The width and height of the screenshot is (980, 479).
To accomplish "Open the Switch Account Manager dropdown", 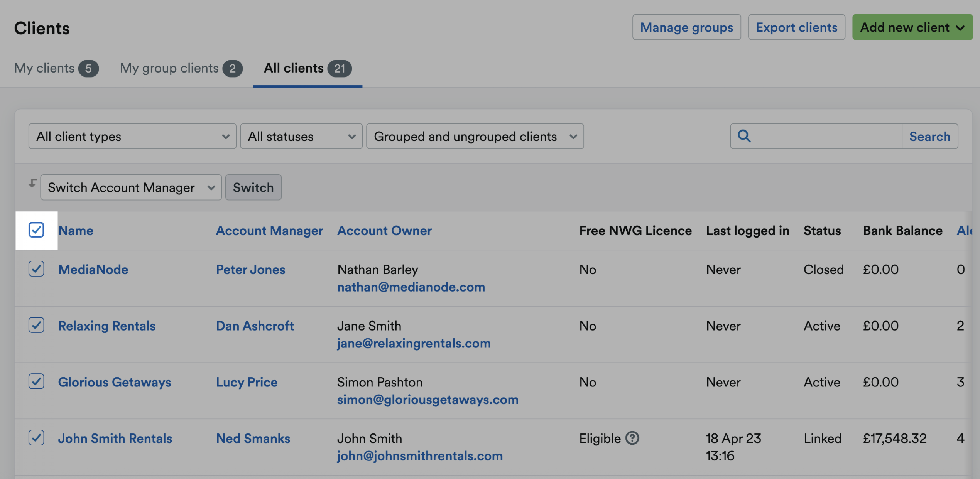I will tap(131, 187).
